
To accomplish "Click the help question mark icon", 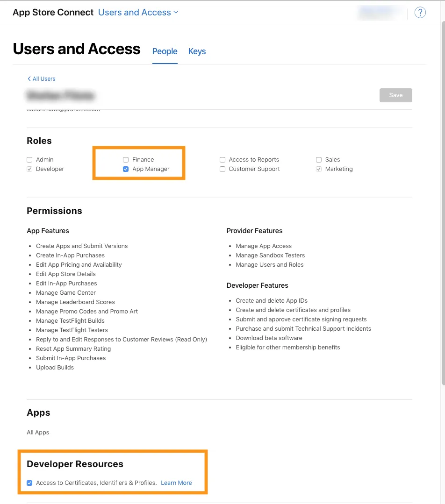I will 420,13.
